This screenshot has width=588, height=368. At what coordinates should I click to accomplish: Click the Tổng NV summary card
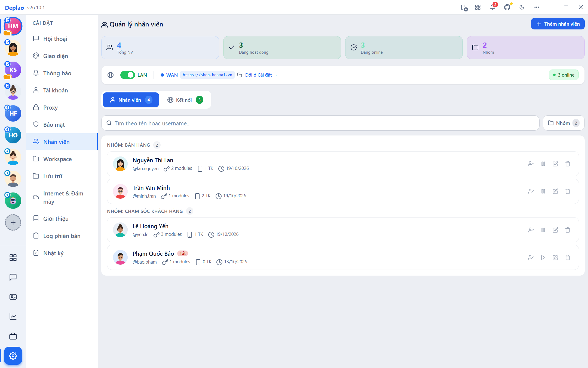[160, 47]
